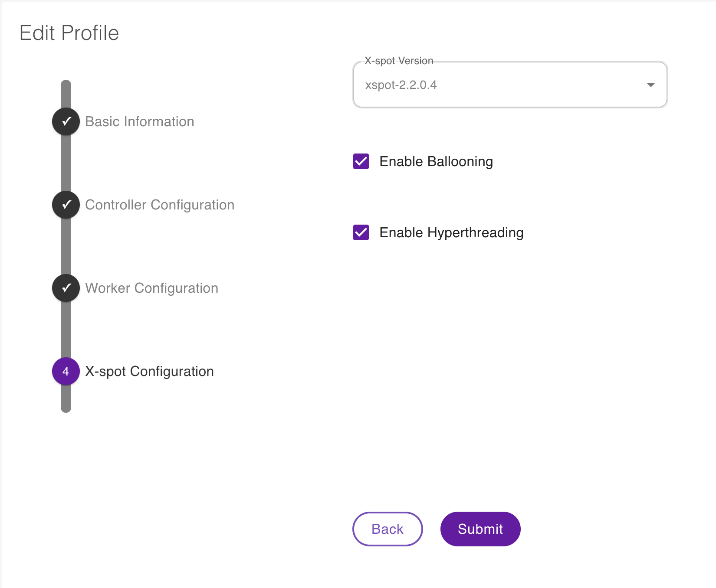This screenshot has width=716, height=588.
Task: Toggle hyperthreading via its 'Enable Hyperthreading' label
Action: click(x=451, y=232)
